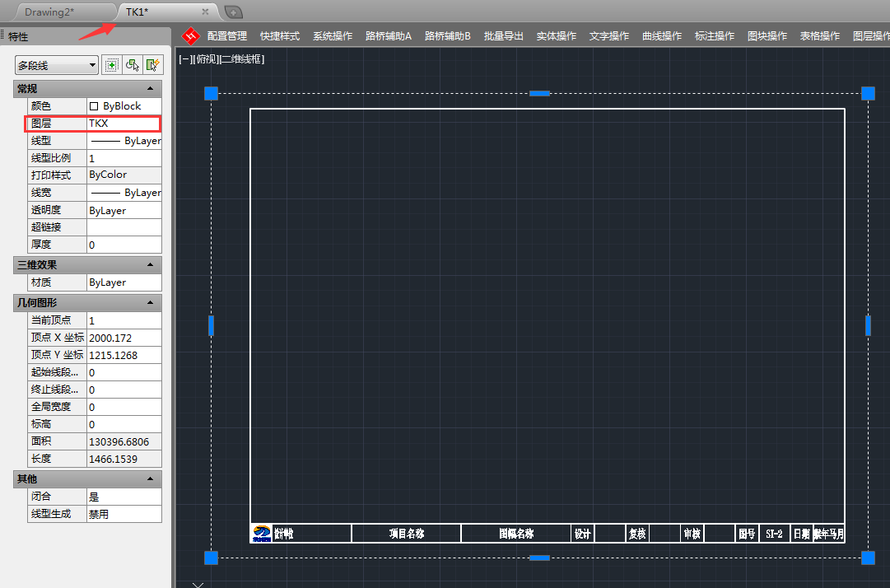Image resolution: width=890 pixels, height=588 pixels.
Task: Collapse the 常规 section
Action: pos(150,89)
